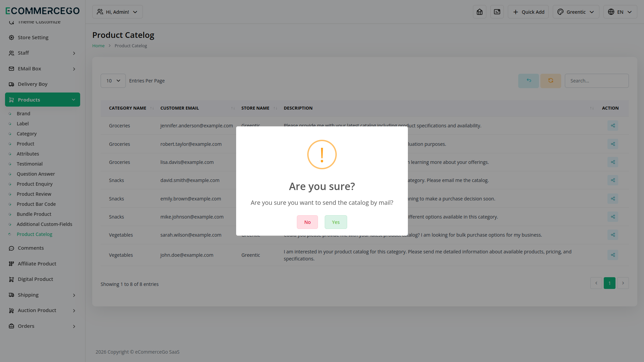Click the ECOMMERCEGO logo

point(43,11)
